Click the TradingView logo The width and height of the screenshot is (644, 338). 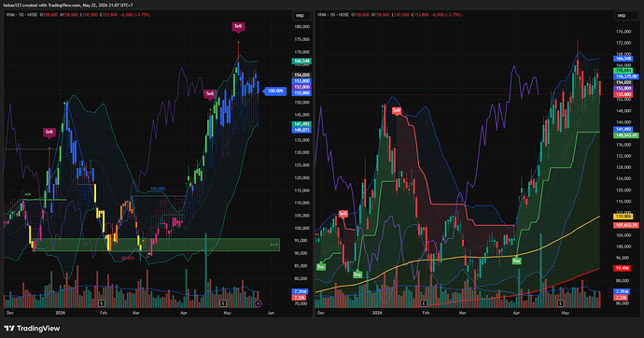(32, 328)
